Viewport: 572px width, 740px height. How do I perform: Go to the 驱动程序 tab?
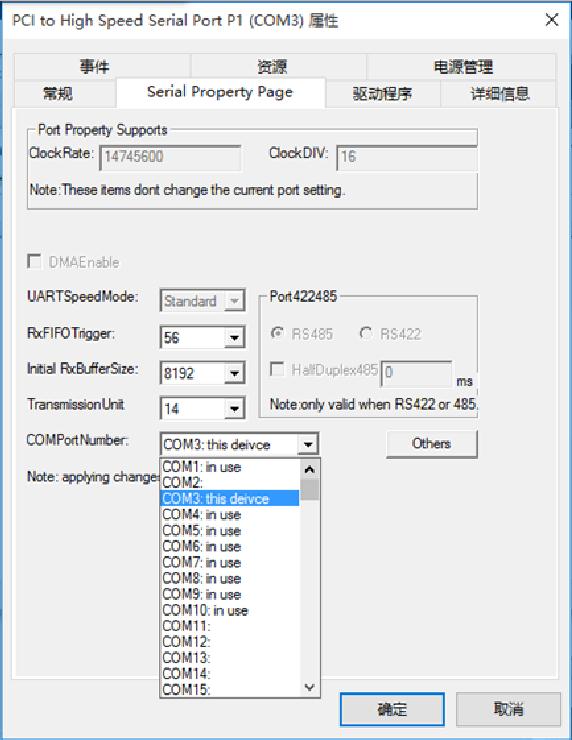(382, 93)
